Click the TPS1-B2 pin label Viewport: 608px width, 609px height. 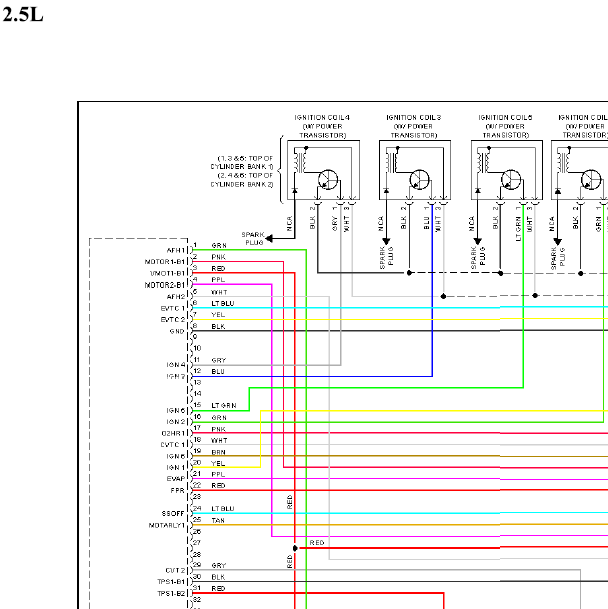point(171,593)
